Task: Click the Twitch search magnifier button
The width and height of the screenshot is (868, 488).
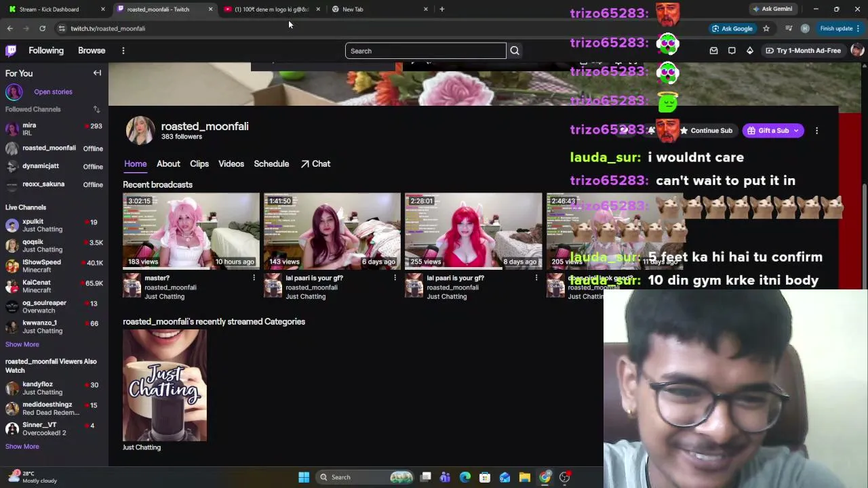Action: pyautogui.click(x=515, y=51)
